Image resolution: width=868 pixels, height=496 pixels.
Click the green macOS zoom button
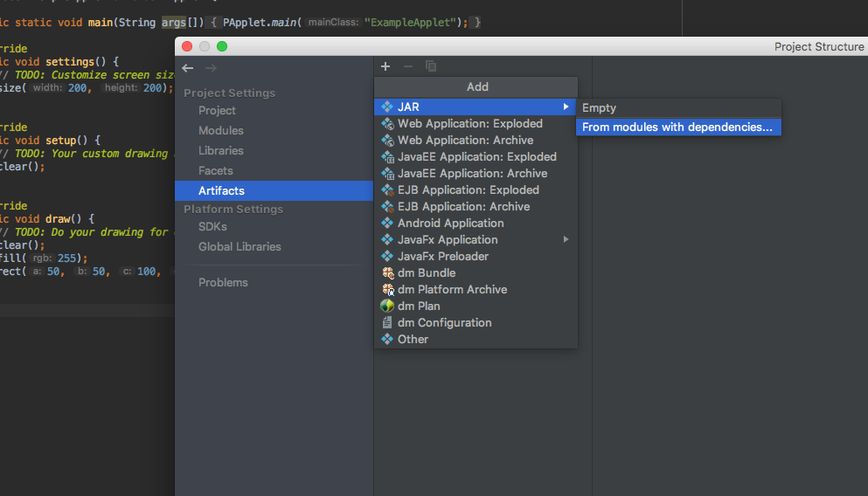222,46
